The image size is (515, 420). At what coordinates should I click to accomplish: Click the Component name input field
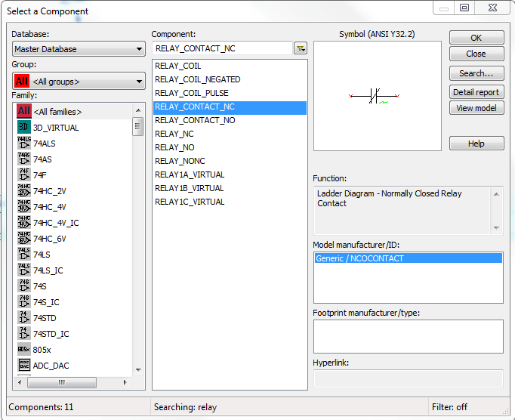(x=222, y=48)
